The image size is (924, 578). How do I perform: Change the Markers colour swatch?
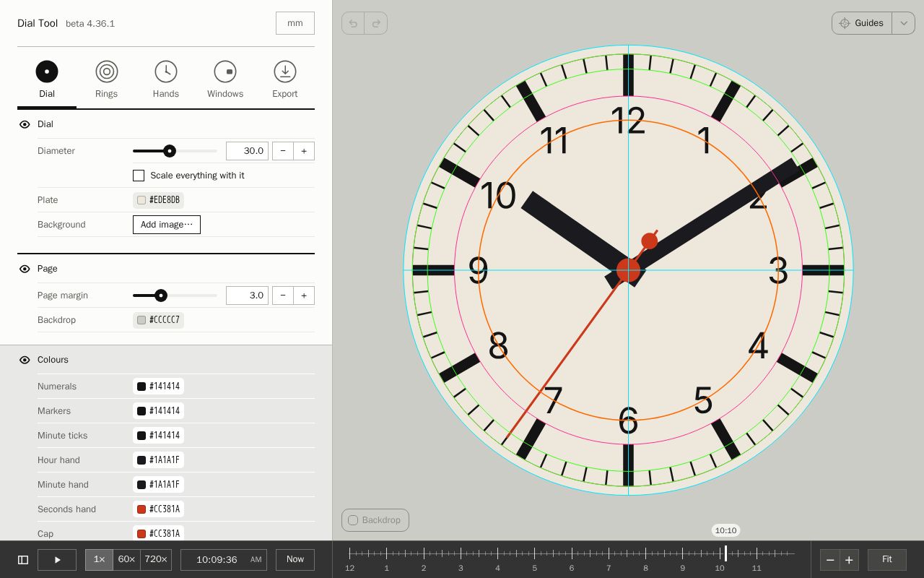coord(158,411)
